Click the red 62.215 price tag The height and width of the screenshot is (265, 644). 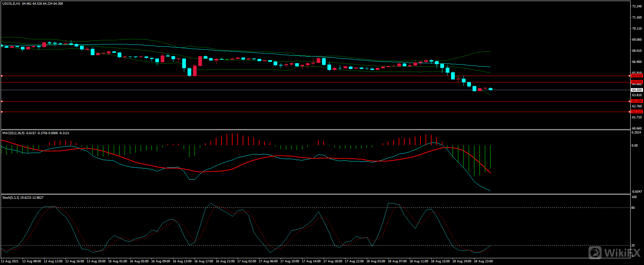(637, 112)
